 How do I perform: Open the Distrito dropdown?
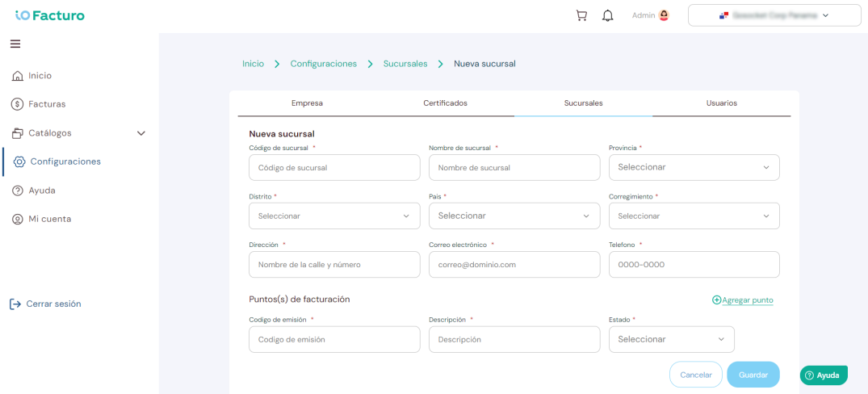pyautogui.click(x=334, y=216)
